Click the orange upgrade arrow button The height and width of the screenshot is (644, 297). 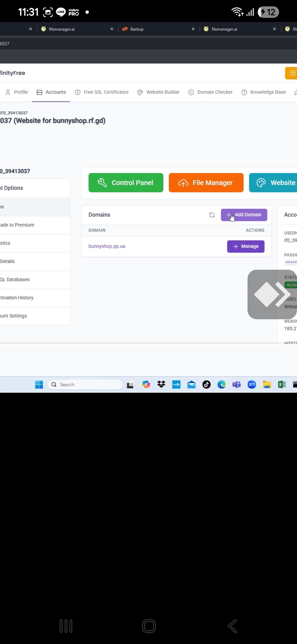click(x=291, y=73)
